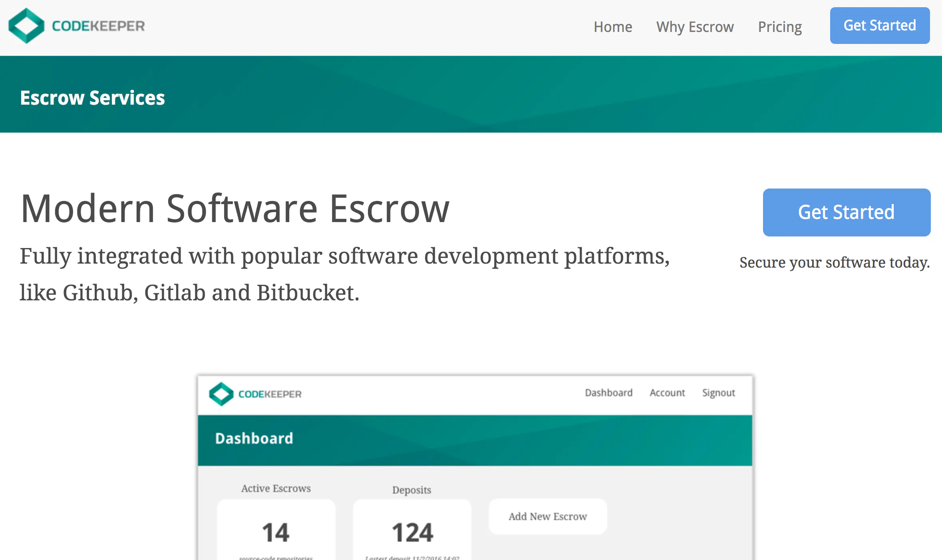Click the Deposits label
The image size is (942, 560).
(412, 490)
